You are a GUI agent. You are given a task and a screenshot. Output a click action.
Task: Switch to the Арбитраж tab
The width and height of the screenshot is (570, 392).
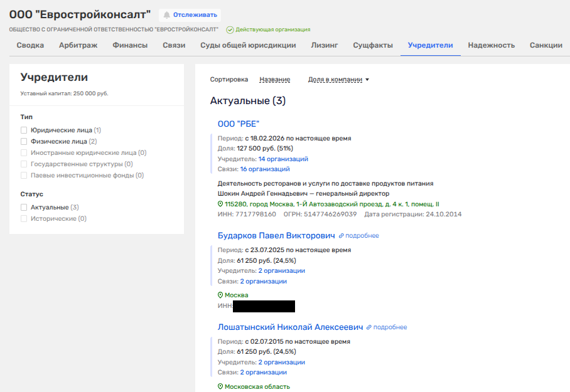point(78,45)
